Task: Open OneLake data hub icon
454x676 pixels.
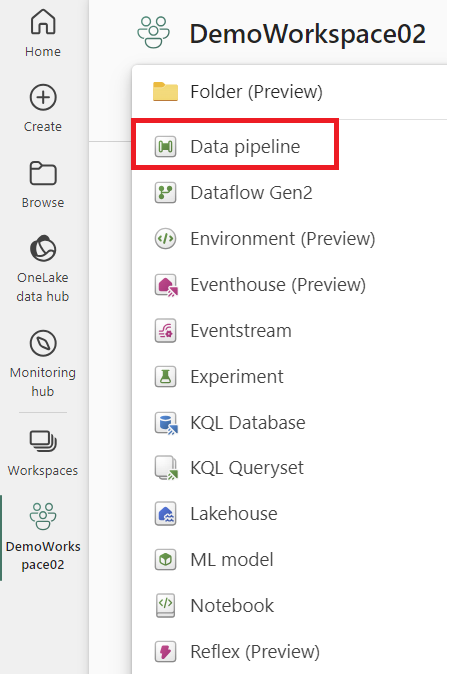Action: (x=43, y=248)
